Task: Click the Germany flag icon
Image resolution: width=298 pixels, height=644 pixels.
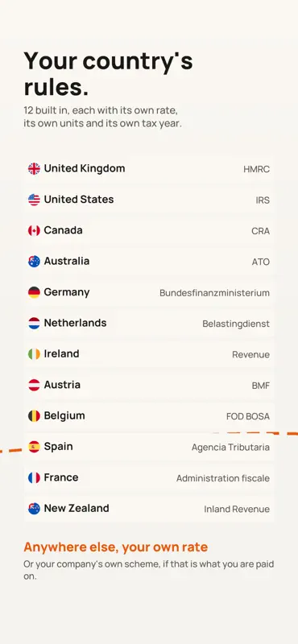Action: (34, 292)
